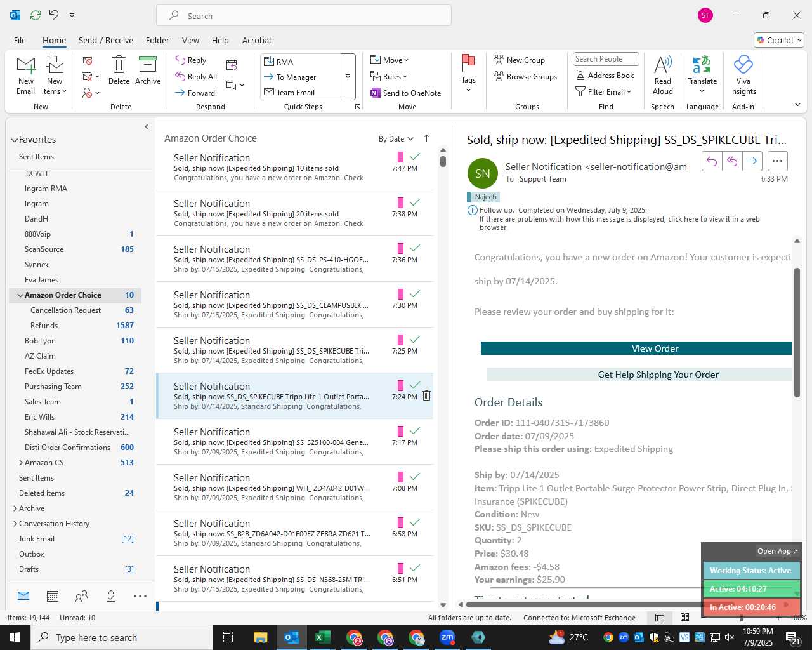The width and height of the screenshot is (812, 650).
Task: Open Excel from the taskbar
Action: click(x=322, y=637)
